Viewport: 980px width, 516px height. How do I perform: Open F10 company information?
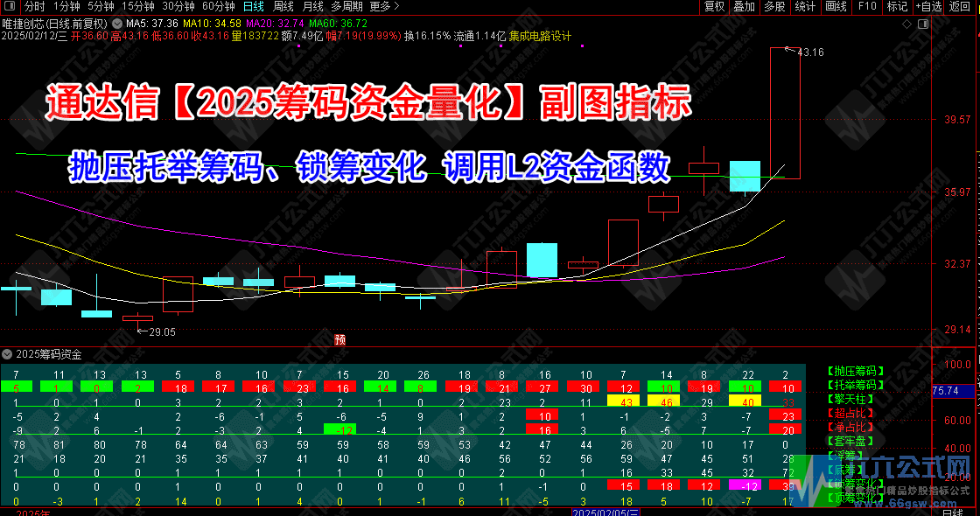click(x=867, y=6)
